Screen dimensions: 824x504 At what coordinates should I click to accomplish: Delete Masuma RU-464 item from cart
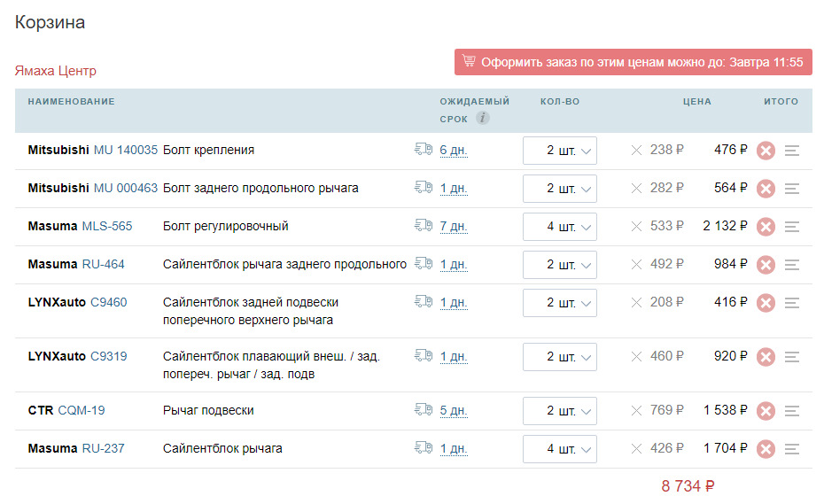(766, 265)
